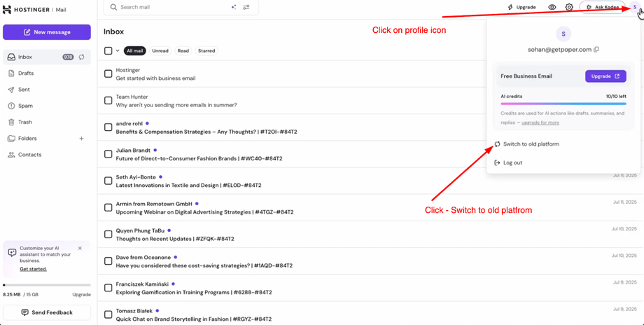
Task: Tick the select all mail checkbox
Action: coord(108,51)
